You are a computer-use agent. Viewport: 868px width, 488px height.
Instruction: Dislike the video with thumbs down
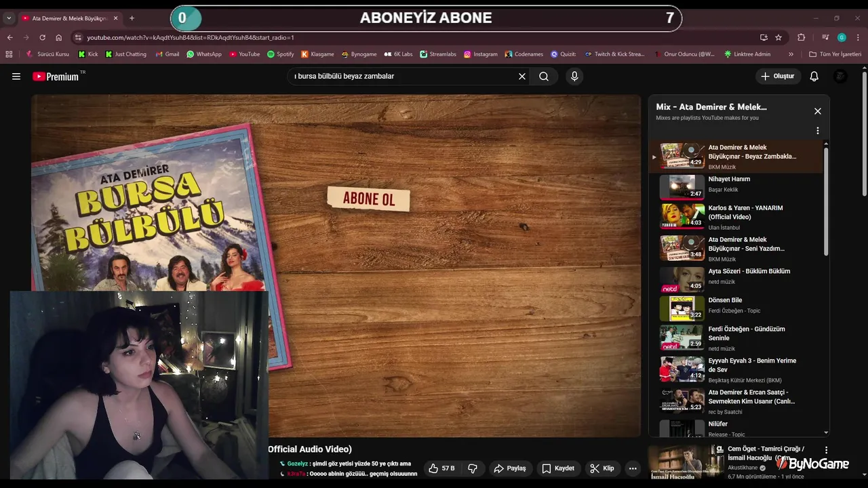coord(473,468)
